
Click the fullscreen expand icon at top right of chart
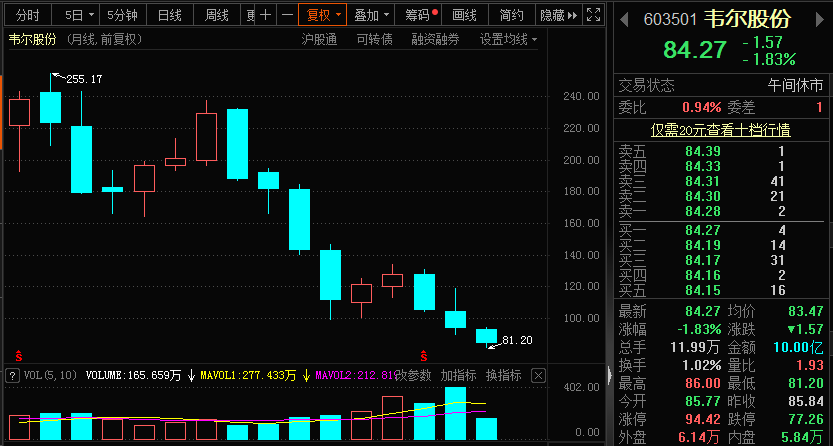click(x=594, y=15)
